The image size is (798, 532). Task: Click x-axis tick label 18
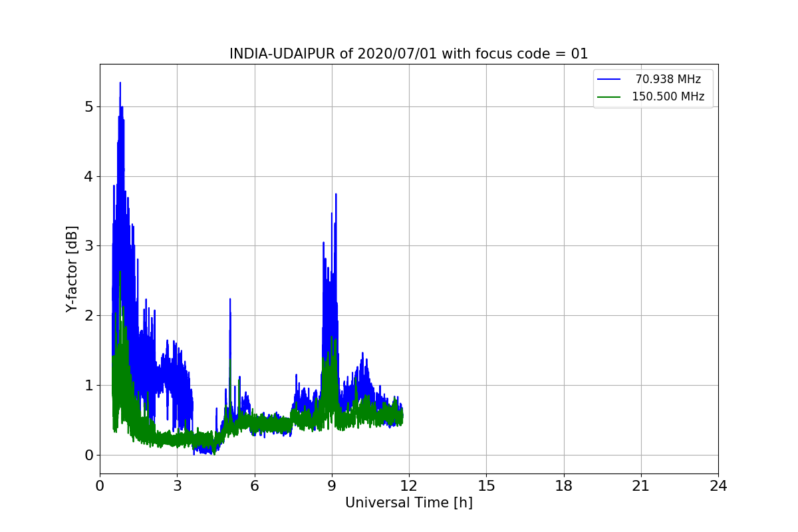tap(563, 486)
